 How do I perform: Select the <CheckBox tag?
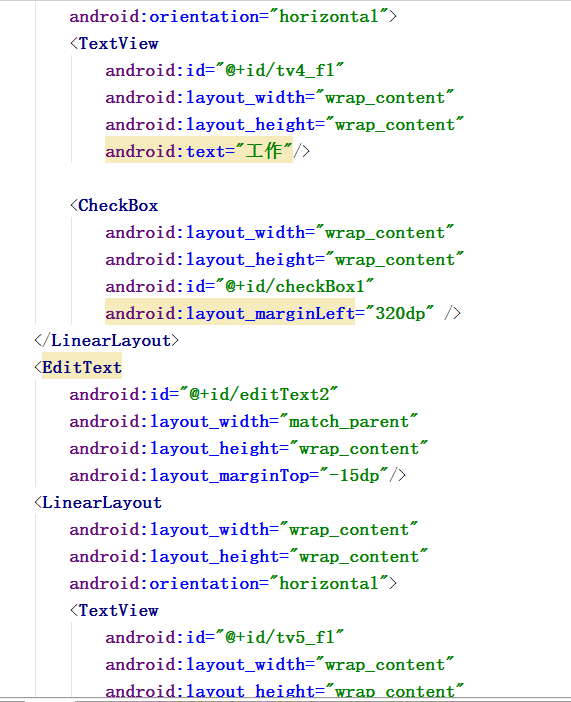pos(114,206)
